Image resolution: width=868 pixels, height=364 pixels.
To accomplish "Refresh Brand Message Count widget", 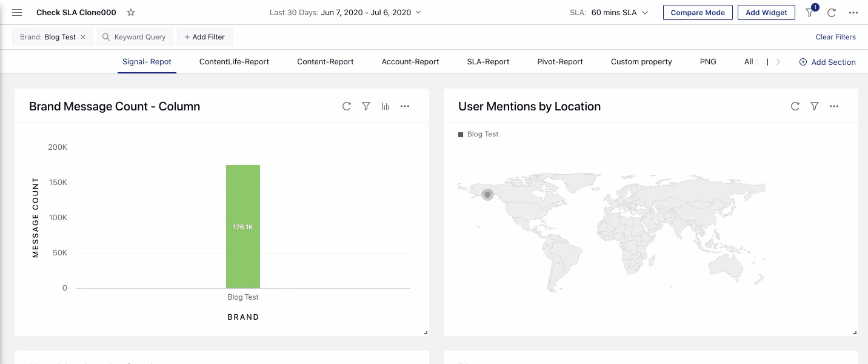I will pyautogui.click(x=347, y=106).
